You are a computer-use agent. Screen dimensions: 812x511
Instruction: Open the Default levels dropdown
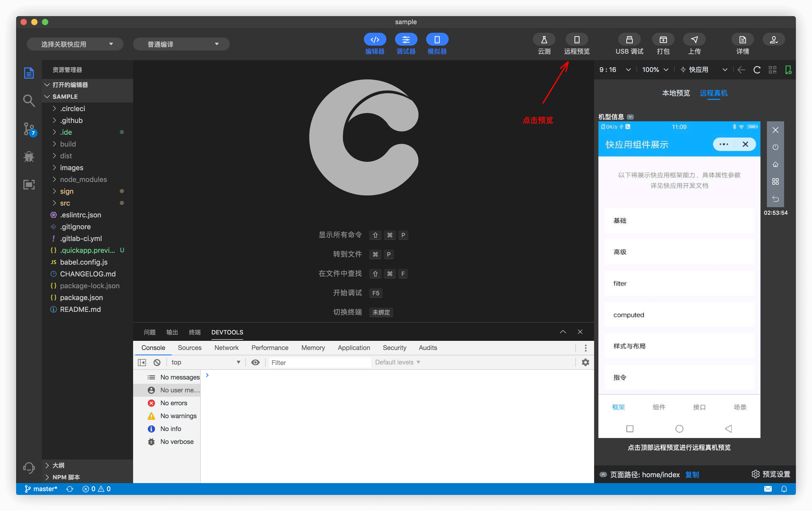pos(397,362)
